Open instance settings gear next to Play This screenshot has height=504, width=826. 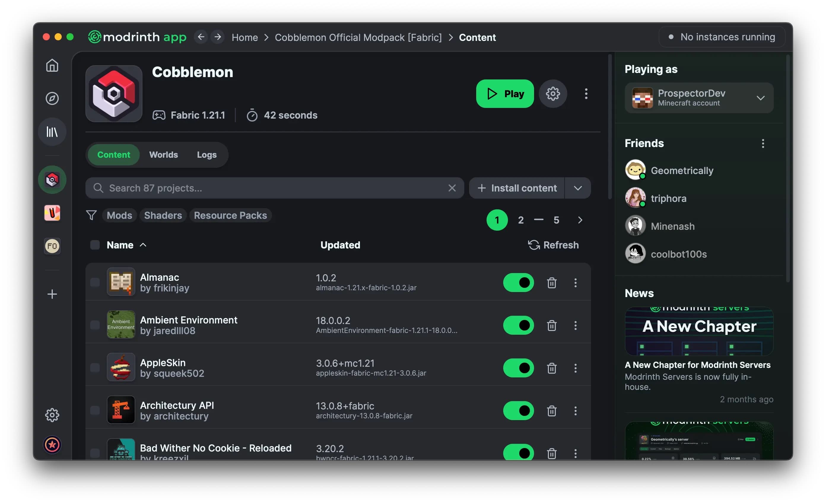[553, 94]
